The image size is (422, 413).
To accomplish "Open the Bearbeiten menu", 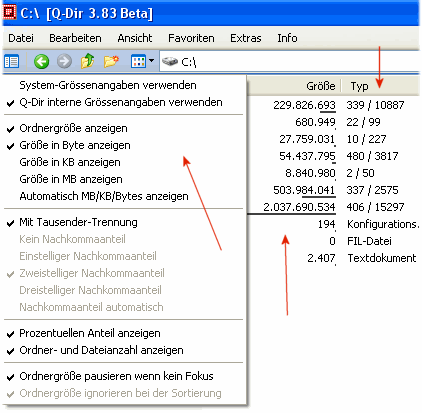I will click(75, 38).
